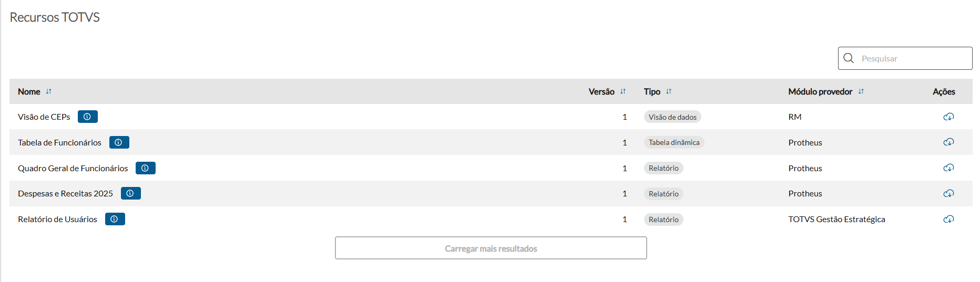Sort table by Nome column
The image size is (980, 282).
49,91
